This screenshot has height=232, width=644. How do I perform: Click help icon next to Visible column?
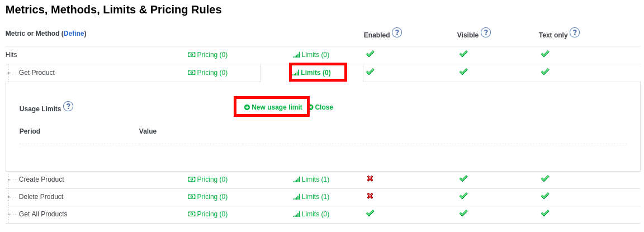point(486,32)
